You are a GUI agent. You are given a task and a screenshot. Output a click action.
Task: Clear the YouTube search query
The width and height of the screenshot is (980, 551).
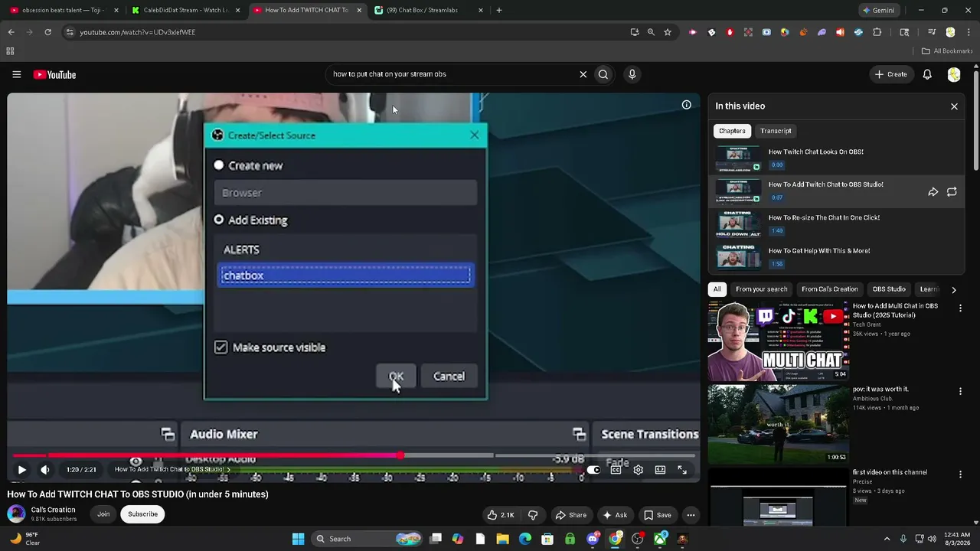coord(583,74)
